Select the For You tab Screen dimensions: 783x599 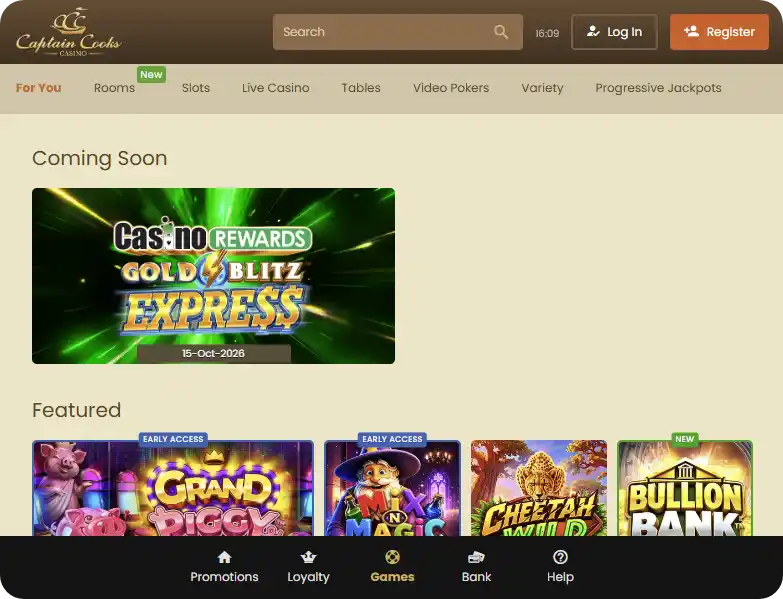pyautogui.click(x=38, y=88)
